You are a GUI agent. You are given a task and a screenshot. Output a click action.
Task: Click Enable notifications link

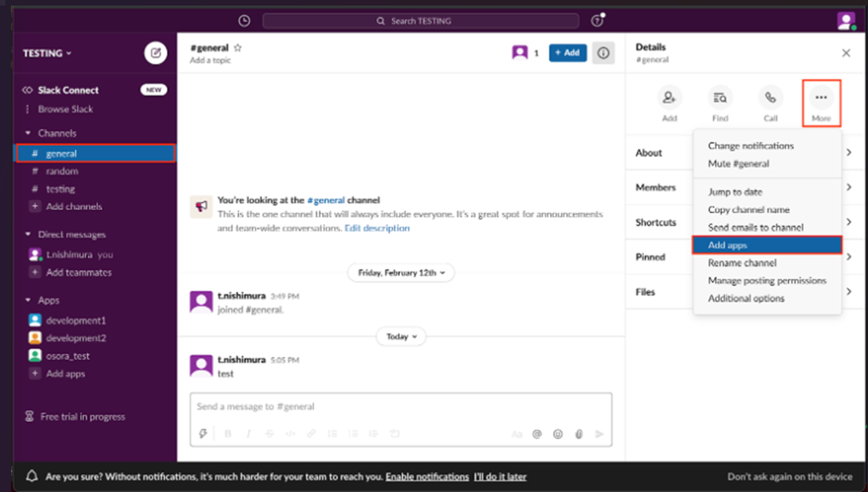(427, 476)
